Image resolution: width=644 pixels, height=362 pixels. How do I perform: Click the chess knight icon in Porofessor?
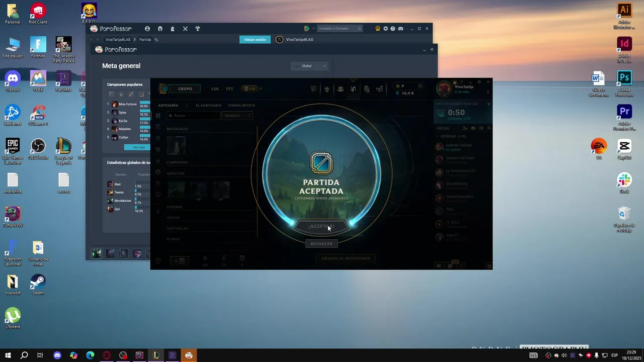point(173,29)
